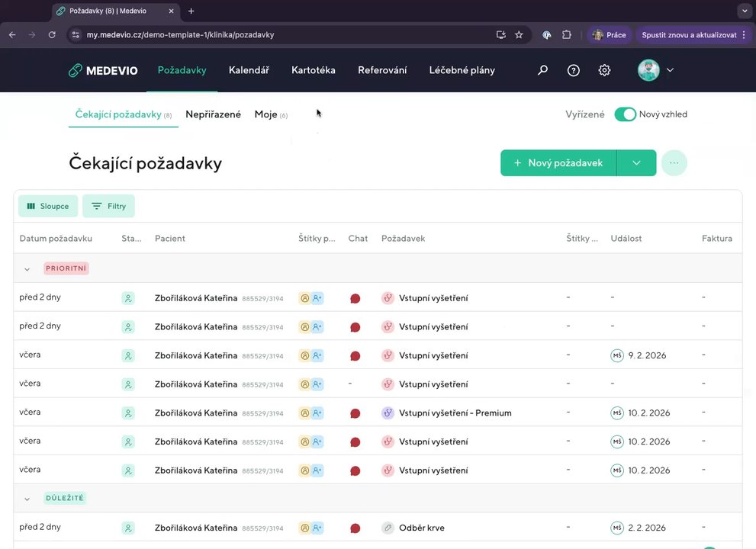Click the PRIORITNÍ label badge
Image resolution: width=756 pixels, height=549 pixels.
[66, 268]
